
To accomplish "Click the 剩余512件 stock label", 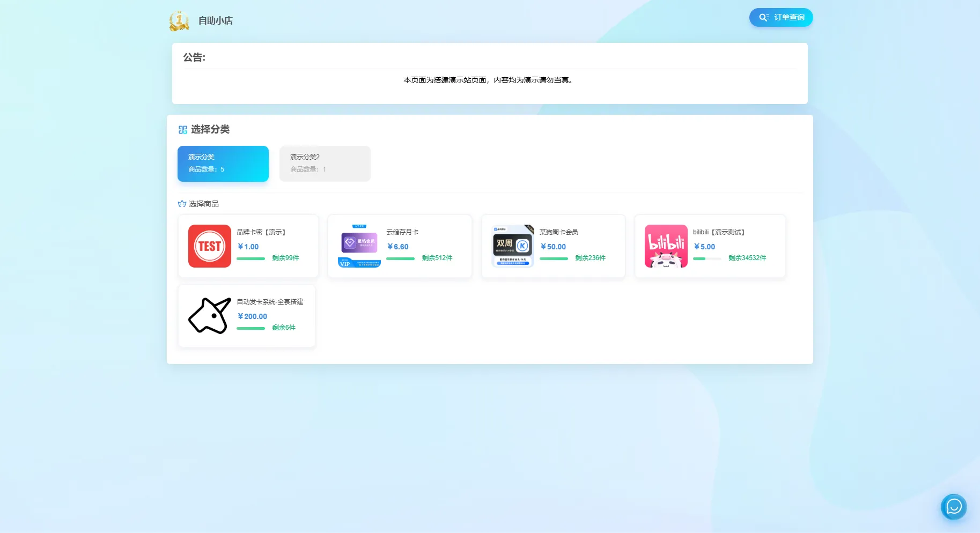I will click(437, 258).
